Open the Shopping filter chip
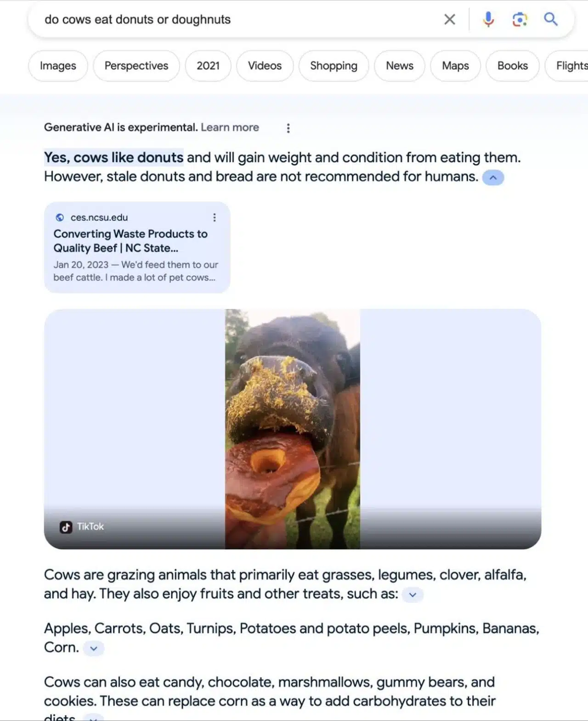 (334, 66)
